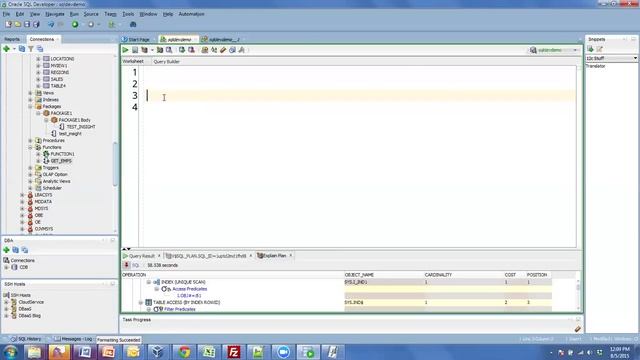Open FileZilla from the taskbar
Screen dimensions: 640x360
coord(234,352)
